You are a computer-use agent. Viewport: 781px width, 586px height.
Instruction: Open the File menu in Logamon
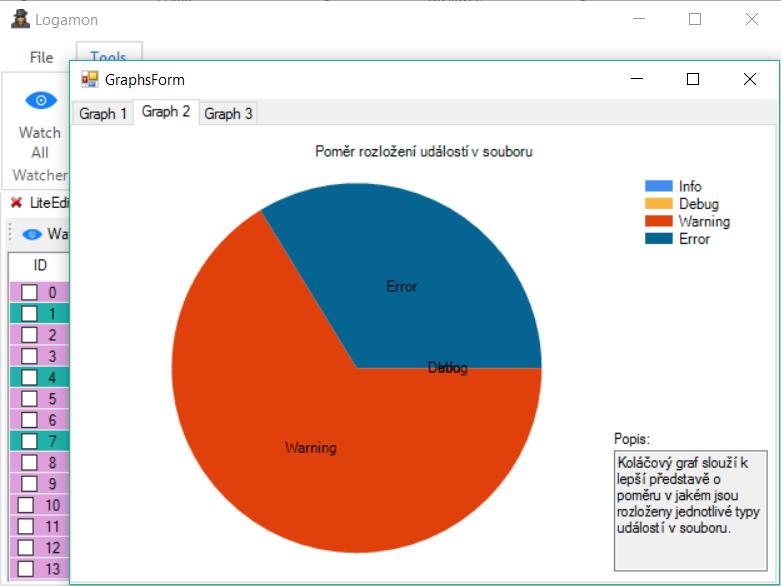41,57
